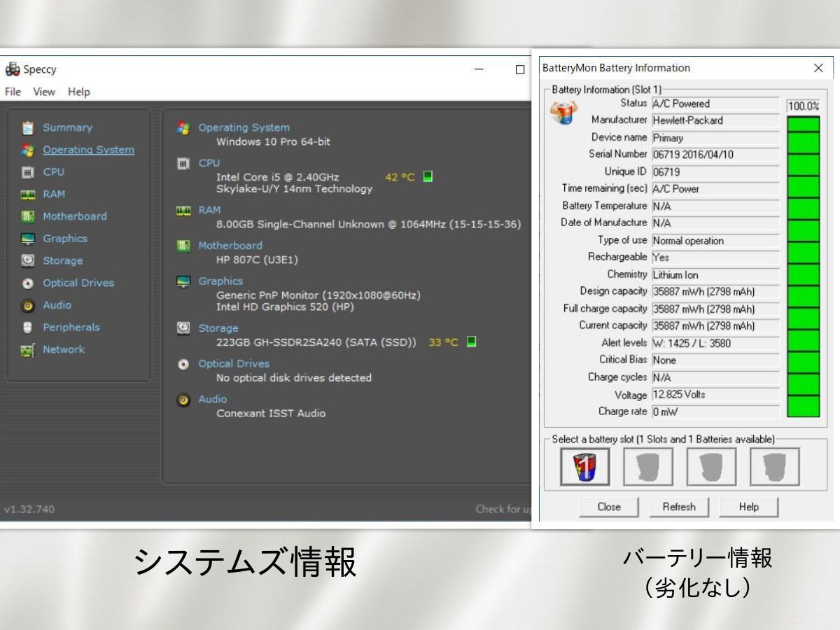Click the Peripherals mouse icon in sidebar

click(x=28, y=327)
